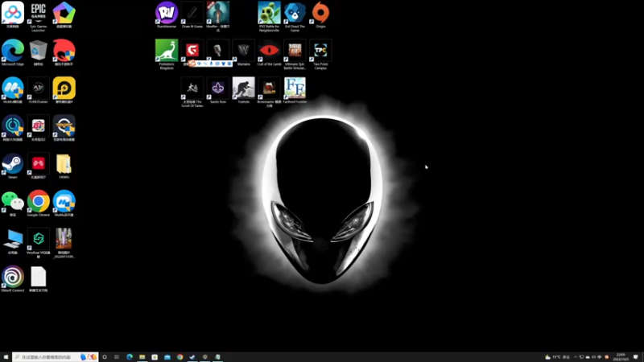Open the new blank text document file
The height and width of the screenshot is (362, 644).
(38, 279)
